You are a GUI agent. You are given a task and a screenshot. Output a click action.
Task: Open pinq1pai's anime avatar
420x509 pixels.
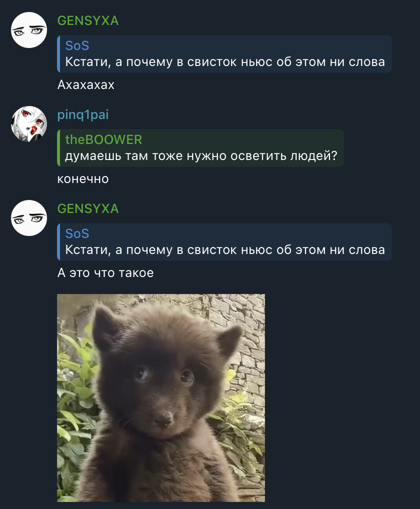pos(29,124)
